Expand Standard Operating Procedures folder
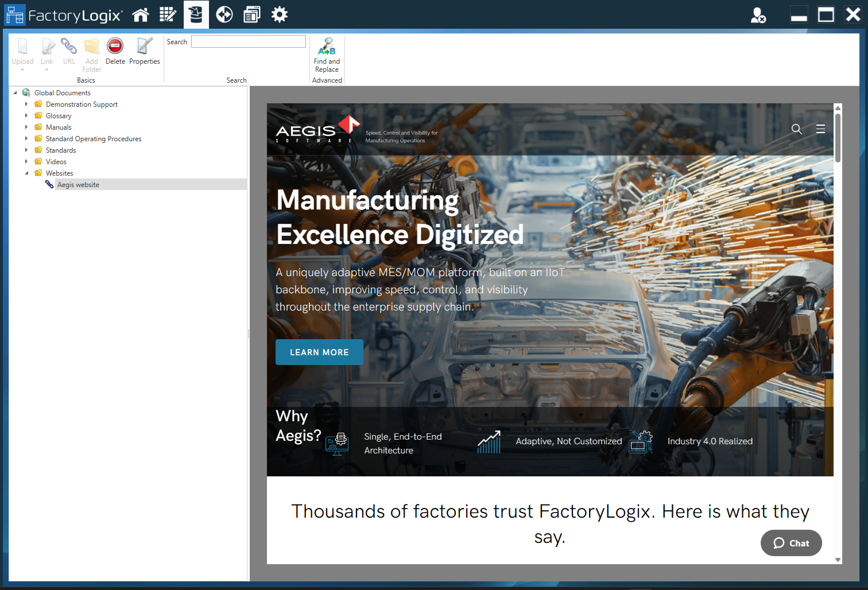The height and width of the screenshot is (590, 868). [26, 138]
